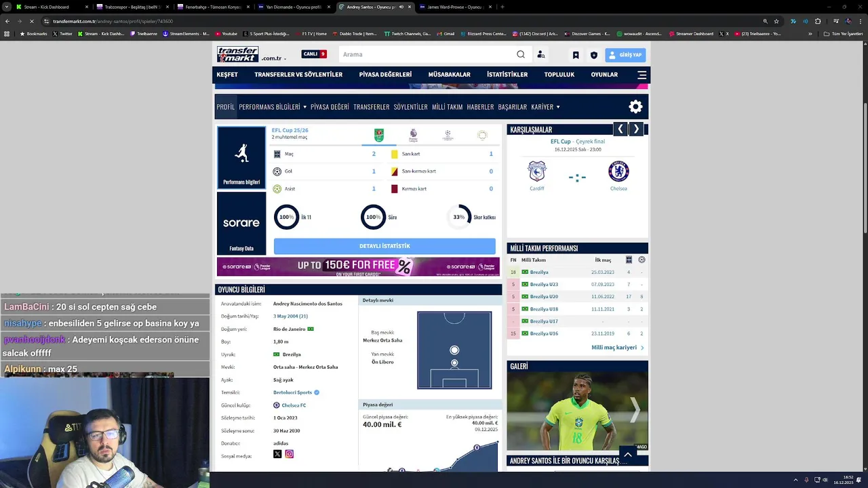Open the Milli maç kariyeri link
The height and width of the screenshot is (488, 868).
617,348
